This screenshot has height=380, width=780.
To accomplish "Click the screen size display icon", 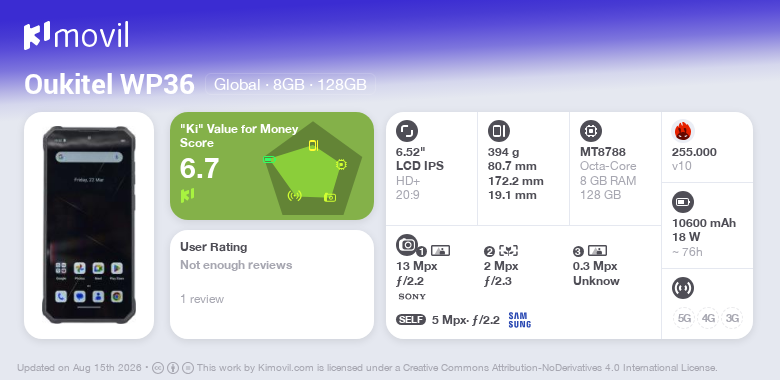I will pyautogui.click(x=407, y=131).
